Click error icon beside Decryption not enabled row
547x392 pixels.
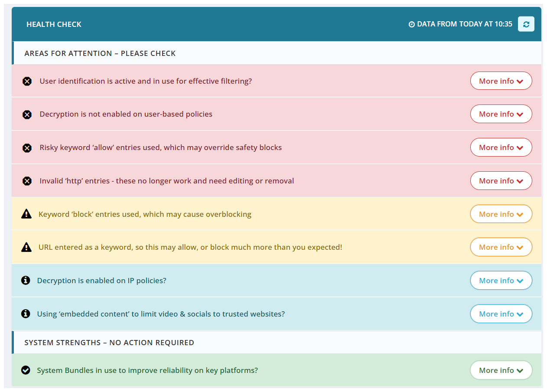27,114
